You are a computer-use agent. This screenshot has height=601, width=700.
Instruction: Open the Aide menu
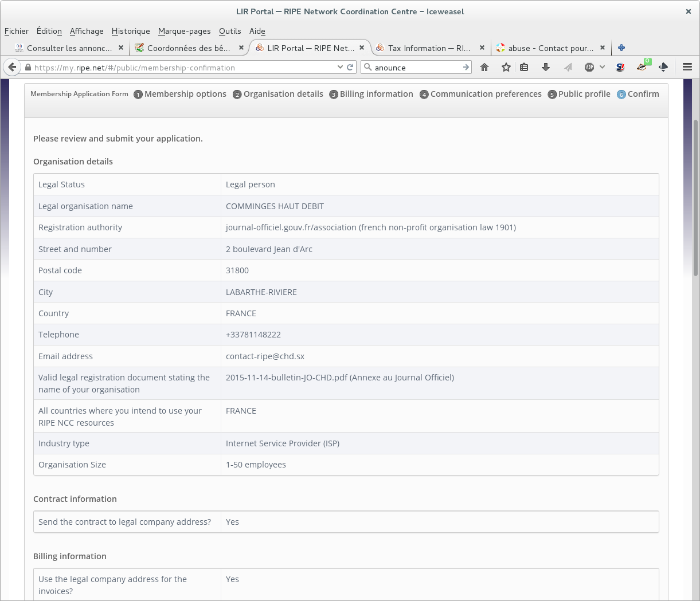coord(257,32)
